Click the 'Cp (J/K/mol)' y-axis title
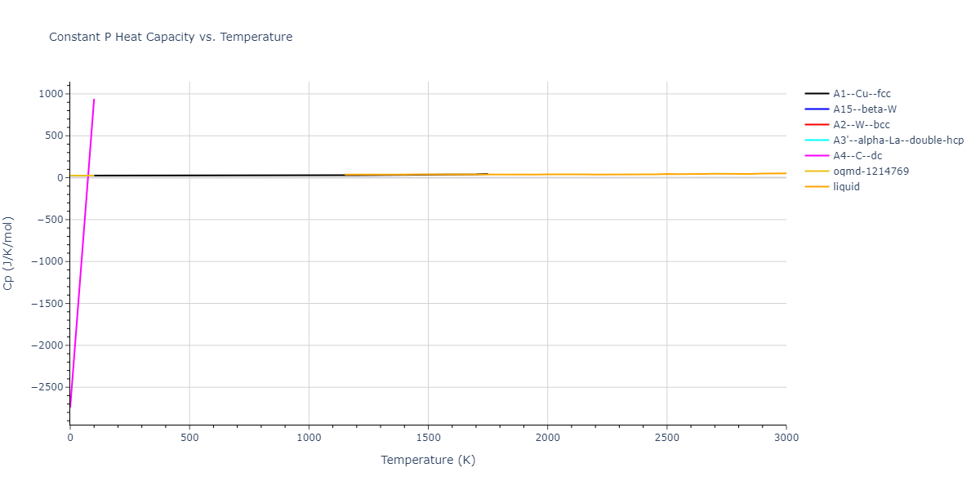 pyautogui.click(x=9, y=253)
